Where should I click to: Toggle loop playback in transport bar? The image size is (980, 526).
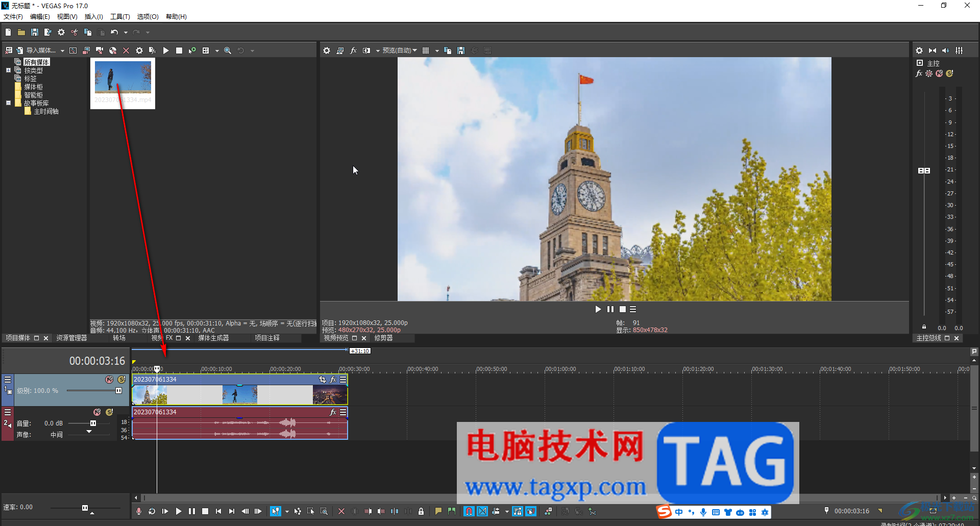tap(152, 511)
